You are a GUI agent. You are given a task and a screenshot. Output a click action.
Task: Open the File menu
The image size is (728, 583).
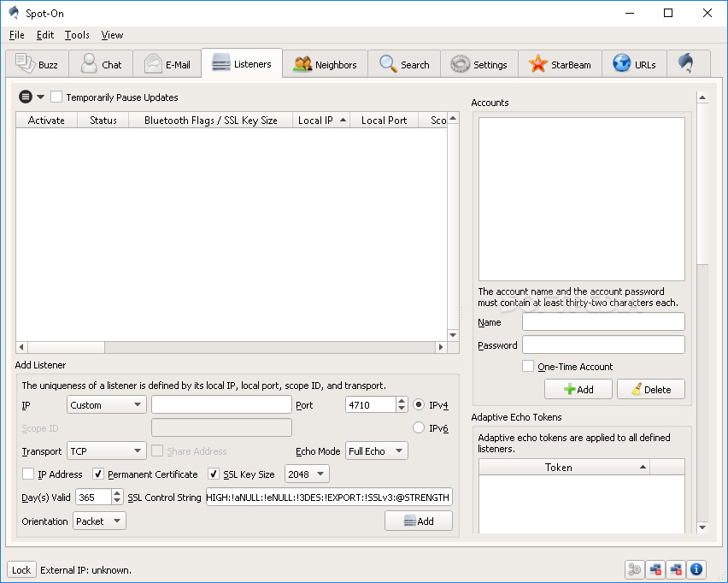[17, 35]
